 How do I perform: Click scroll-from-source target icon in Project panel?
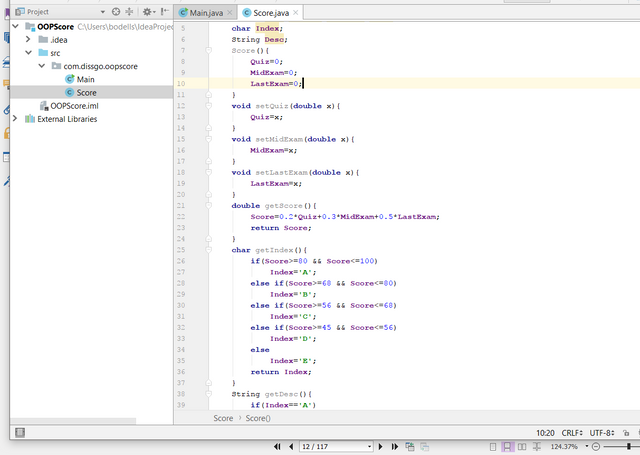(x=116, y=12)
